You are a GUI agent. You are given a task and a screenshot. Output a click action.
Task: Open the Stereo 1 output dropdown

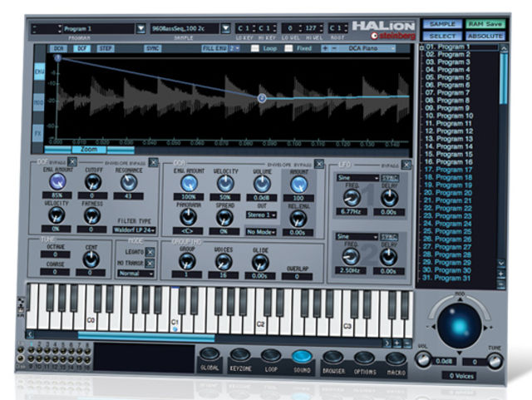tap(261, 215)
